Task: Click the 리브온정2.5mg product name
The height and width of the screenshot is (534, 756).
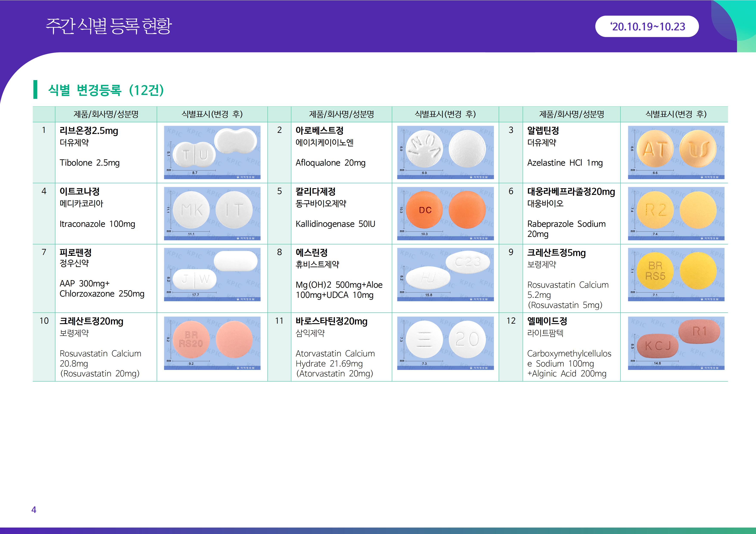Action: [89, 131]
